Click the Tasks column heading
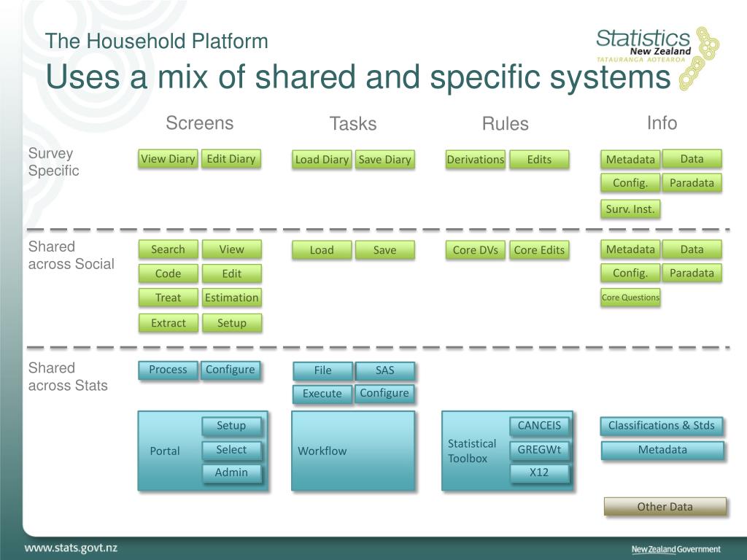The image size is (747, 560). 353,124
